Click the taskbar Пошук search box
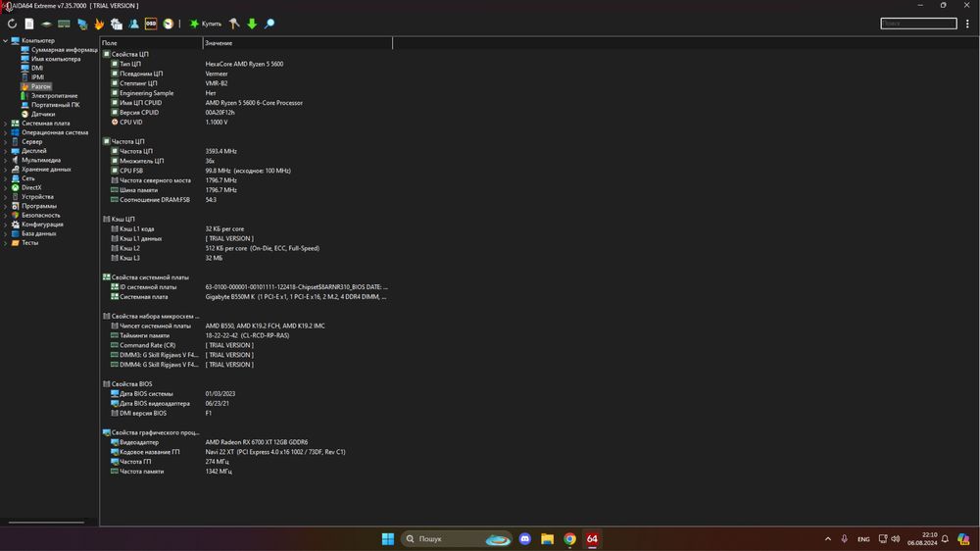This screenshot has width=980, height=551. click(457, 538)
